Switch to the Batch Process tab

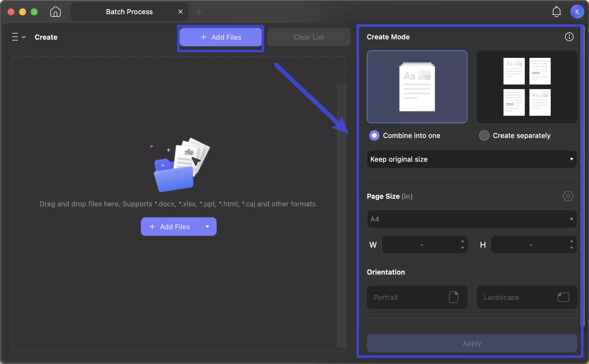pyautogui.click(x=129, y=12)
